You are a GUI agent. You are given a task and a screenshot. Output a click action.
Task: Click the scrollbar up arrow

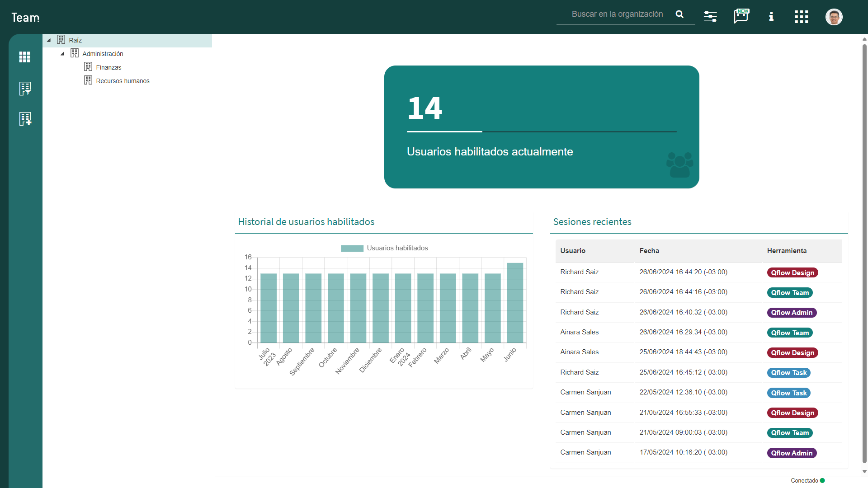pos(864,39)
